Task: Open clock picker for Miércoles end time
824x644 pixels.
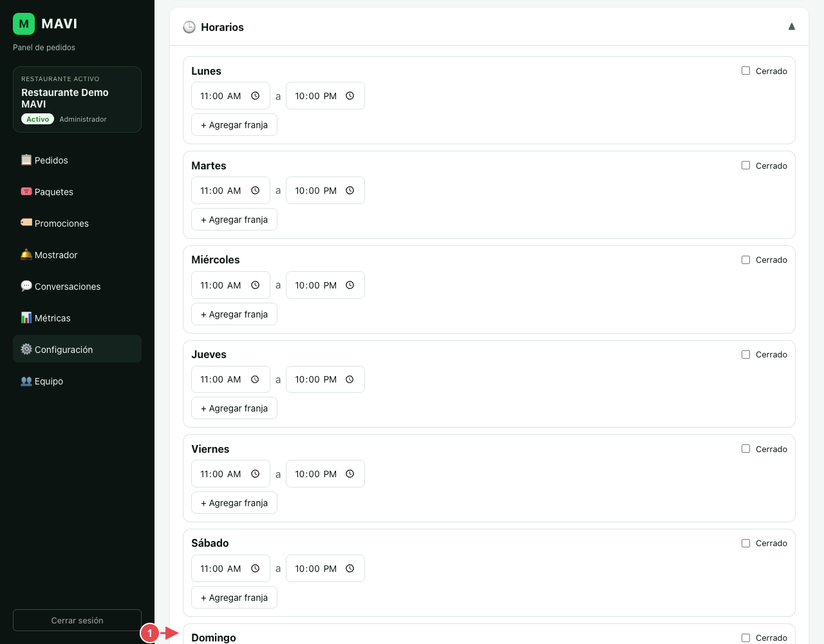Action: tap(350, 285)
